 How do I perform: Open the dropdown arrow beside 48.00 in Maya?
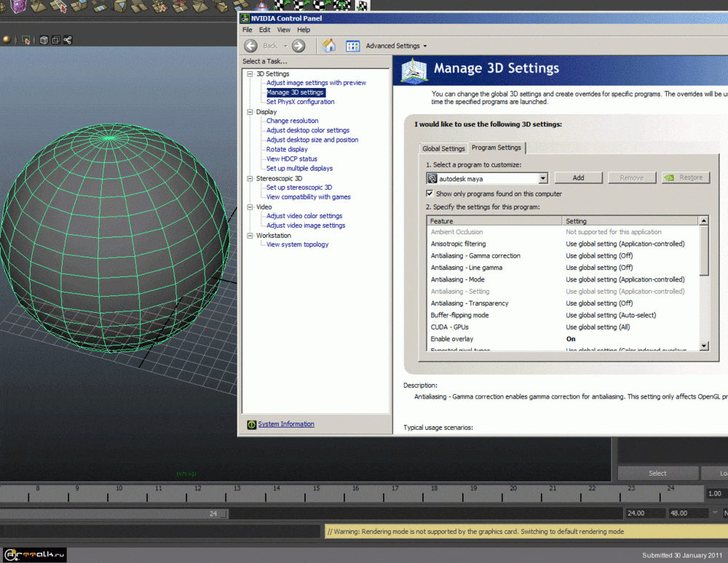715,513
